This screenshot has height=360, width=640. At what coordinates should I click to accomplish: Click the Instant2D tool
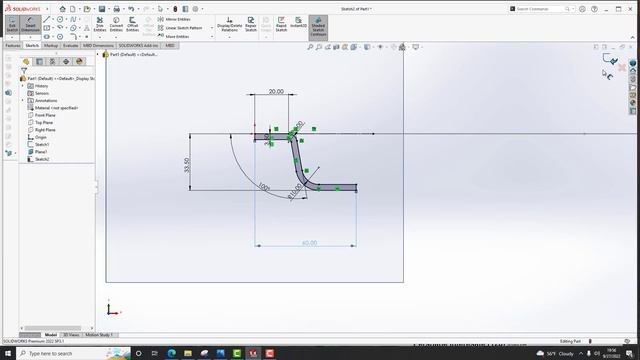coord(298,22)
